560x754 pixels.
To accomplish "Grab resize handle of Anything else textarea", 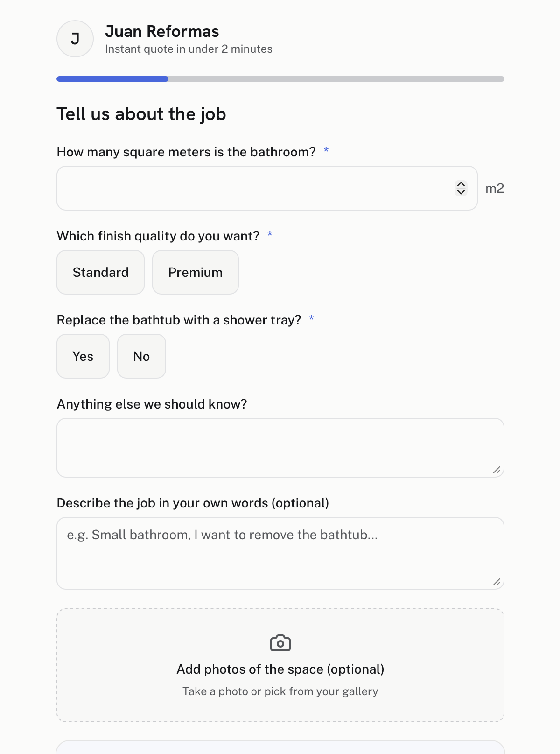I will coord(497,470).
